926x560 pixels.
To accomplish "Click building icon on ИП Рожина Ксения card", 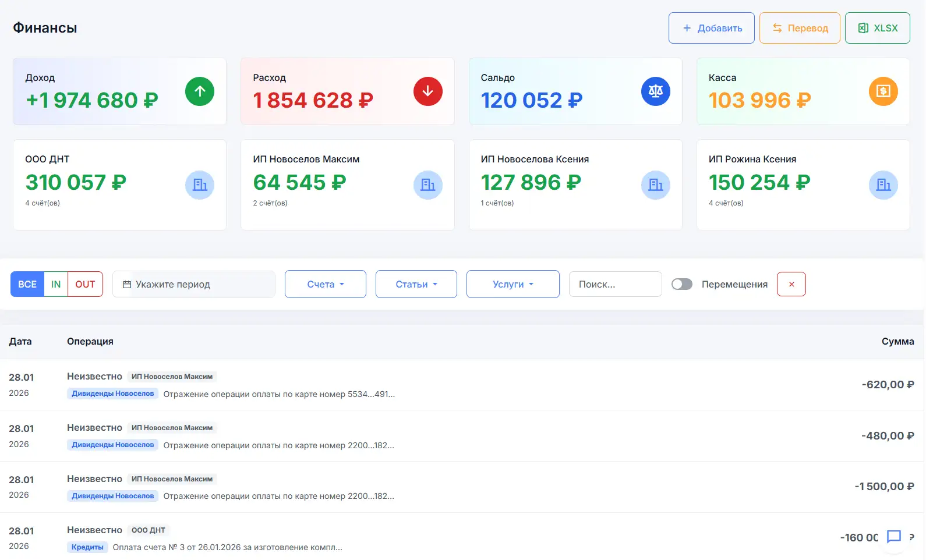I will click(x=883, y=185).
